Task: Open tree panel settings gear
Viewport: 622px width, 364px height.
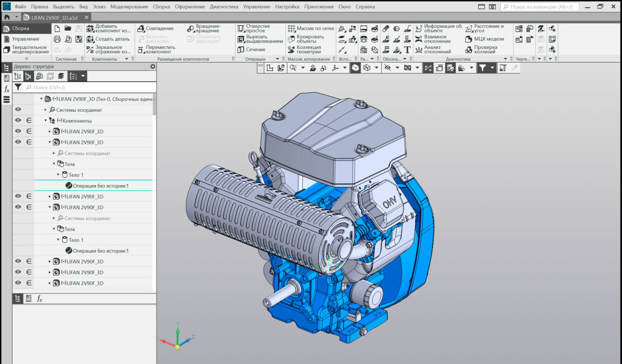Action: click(x=153, y=67)
